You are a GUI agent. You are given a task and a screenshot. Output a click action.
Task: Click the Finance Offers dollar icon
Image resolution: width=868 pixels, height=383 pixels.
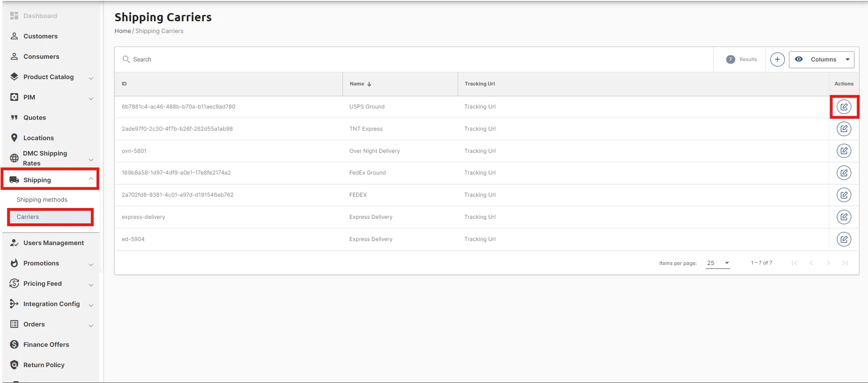point(14,344)
